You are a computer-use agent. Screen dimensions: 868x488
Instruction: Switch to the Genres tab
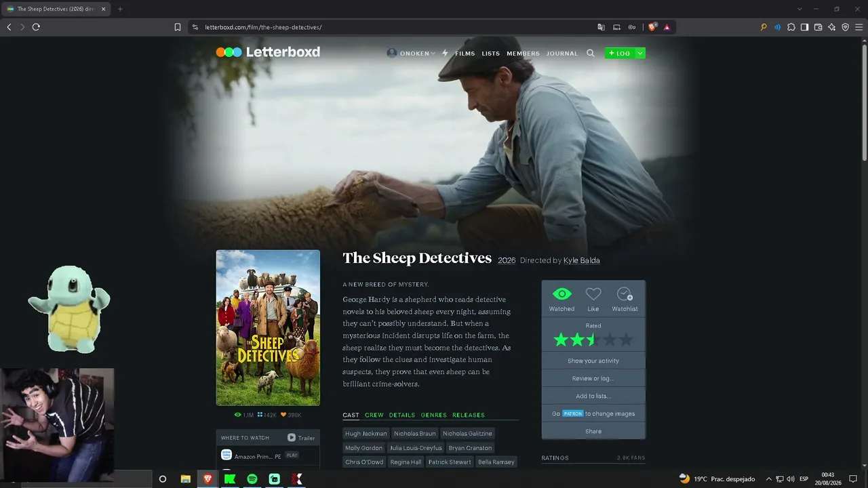[x=433, y=415]
